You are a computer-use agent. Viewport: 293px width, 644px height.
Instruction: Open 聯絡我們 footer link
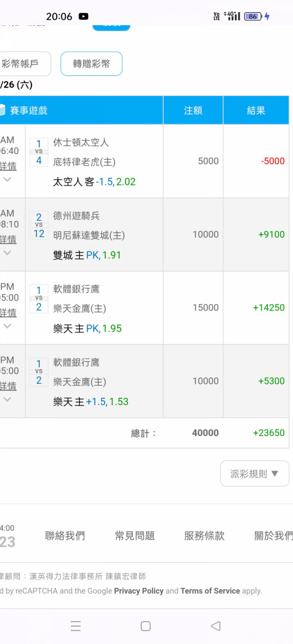(65, 536)
